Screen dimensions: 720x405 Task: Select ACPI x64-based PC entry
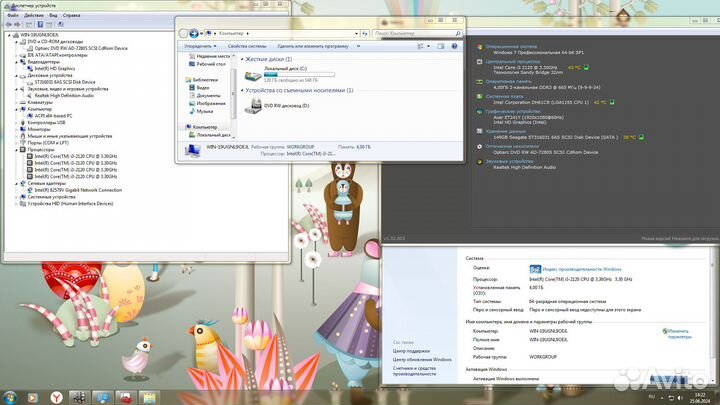pos(53,116)
